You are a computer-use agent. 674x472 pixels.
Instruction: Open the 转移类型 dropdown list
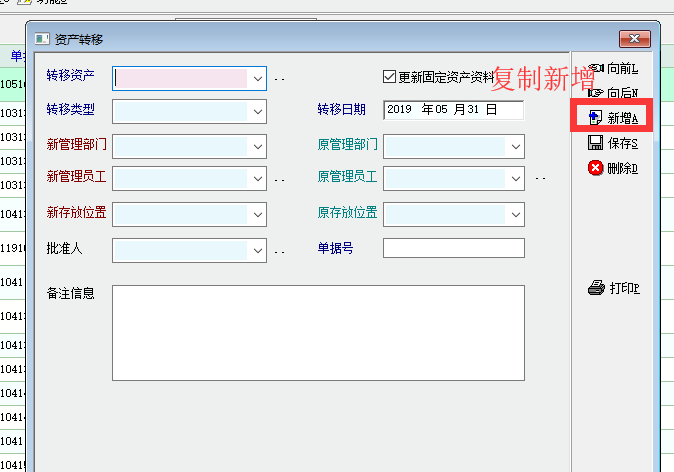[x=258, y=111]
